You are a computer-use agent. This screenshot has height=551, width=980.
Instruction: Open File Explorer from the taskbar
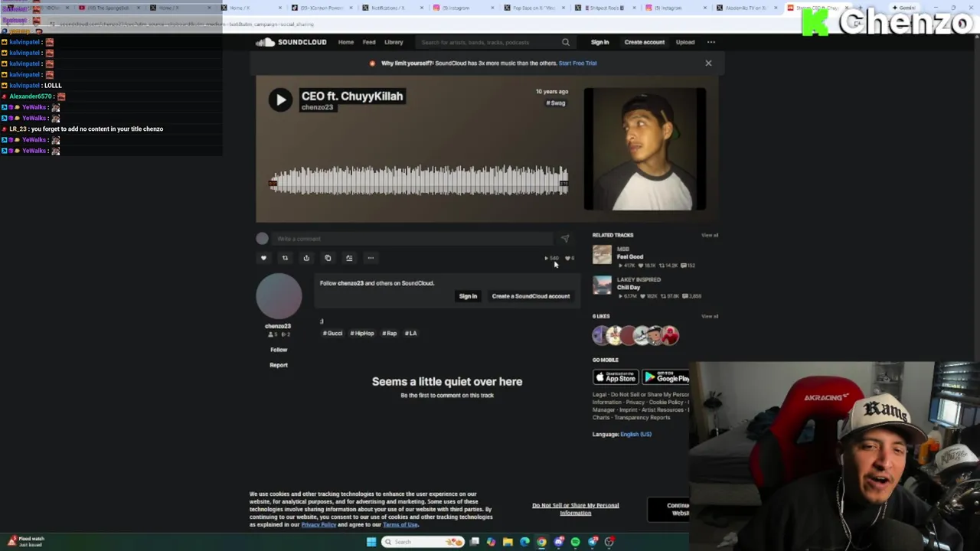pyautogui.click(x=508, y=542)
